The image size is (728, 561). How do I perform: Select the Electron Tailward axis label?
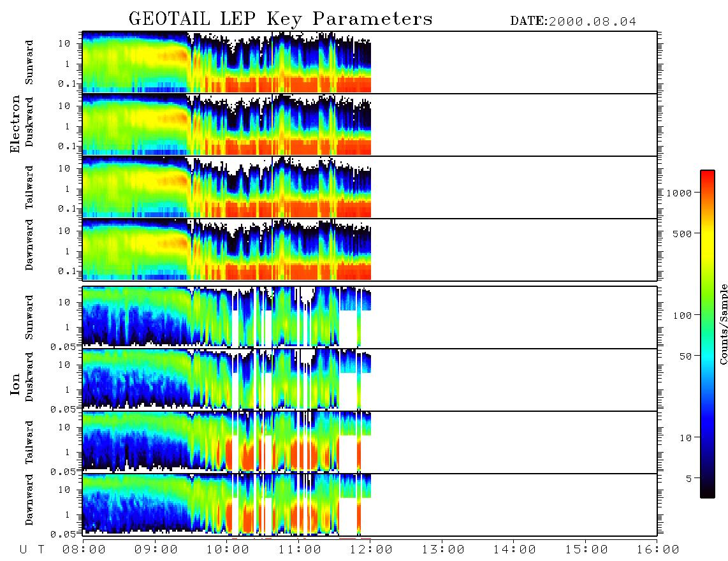tap(29, 187)
